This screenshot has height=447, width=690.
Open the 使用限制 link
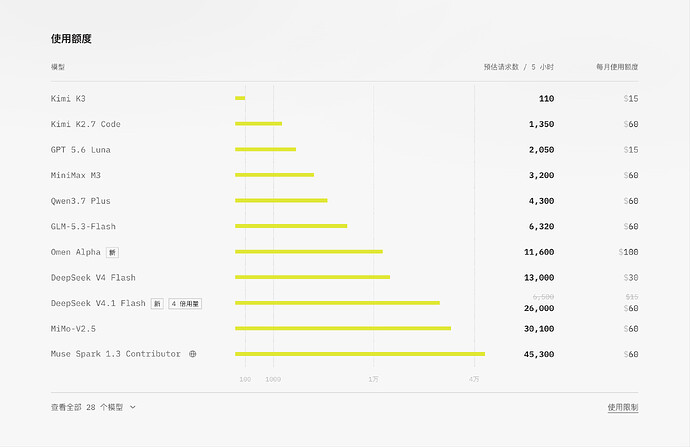623,407
